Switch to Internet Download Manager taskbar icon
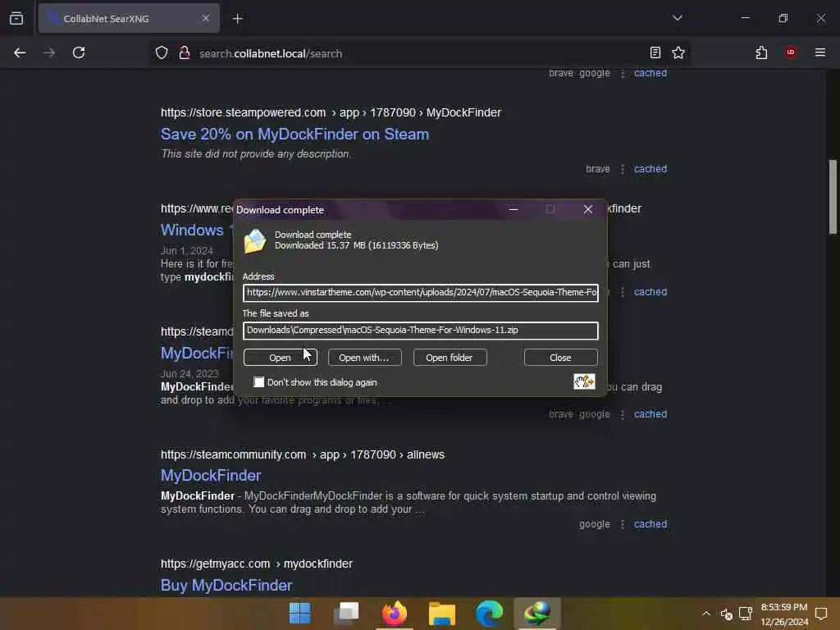The width and height of the screenshot is (840, 630). click(536, 614)
